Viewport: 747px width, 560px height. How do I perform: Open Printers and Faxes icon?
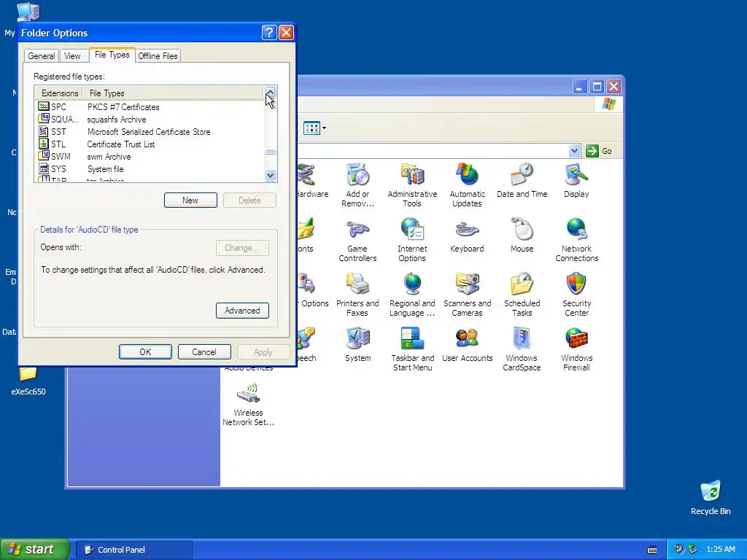[357, 295]
